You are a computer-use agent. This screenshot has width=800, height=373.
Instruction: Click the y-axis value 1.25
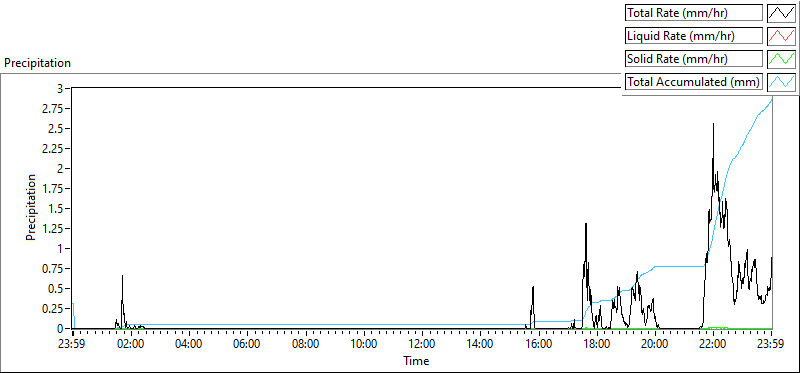pyautogui.click(x=52, y=229)
